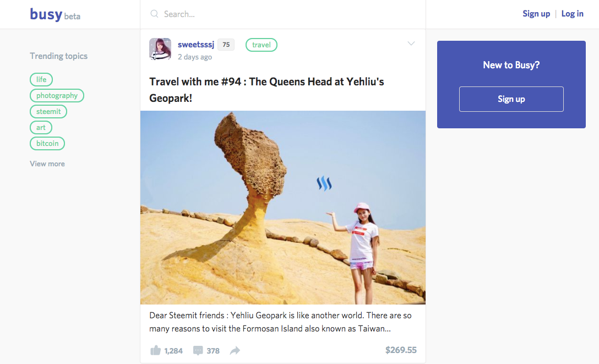Click the share arrow icon

[x=235, y=351]
